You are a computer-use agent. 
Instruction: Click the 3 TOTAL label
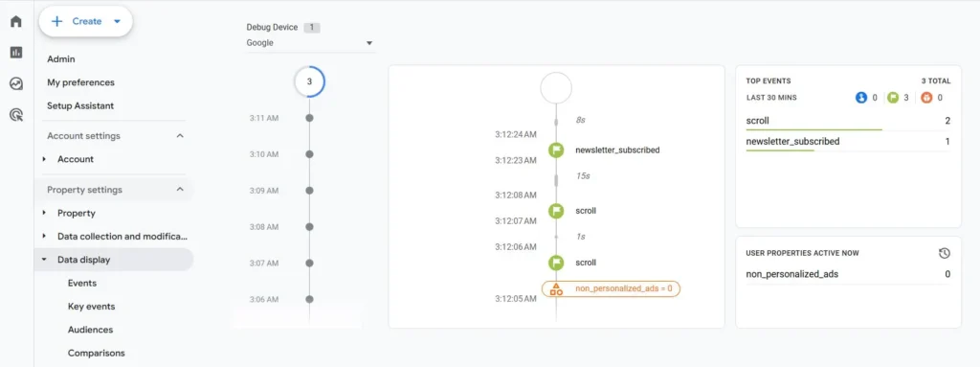click(936, 80)
